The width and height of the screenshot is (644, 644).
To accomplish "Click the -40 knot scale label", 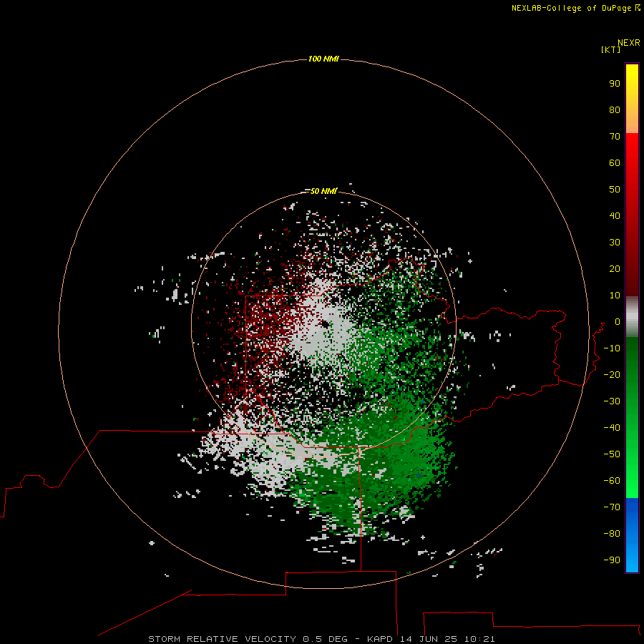I will pos(612,428).
